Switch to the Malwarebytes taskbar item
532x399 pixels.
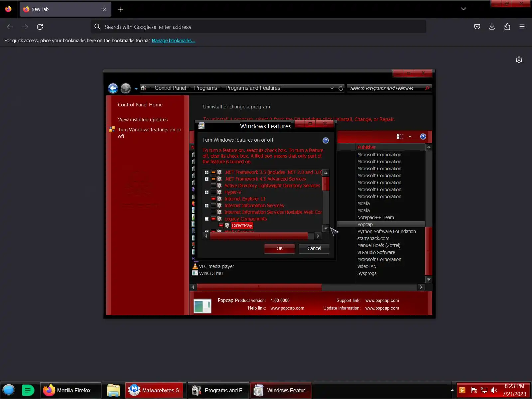pos(156,390)
